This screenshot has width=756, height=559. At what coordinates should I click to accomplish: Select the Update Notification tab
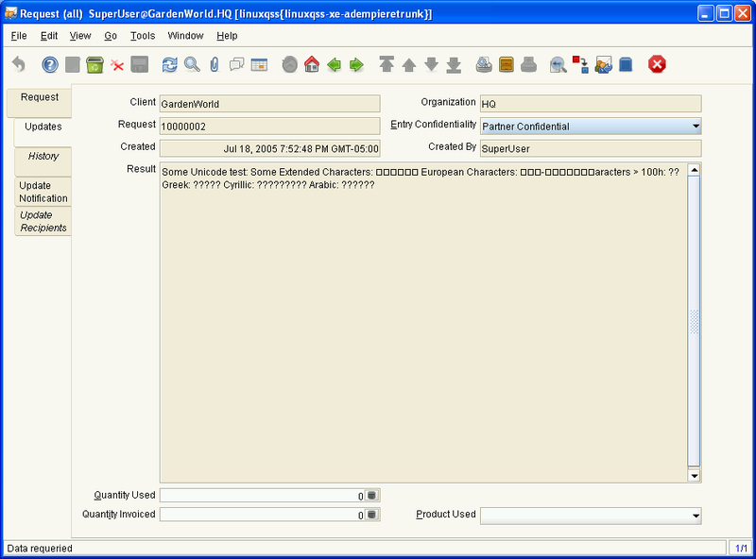tap(43, 192)
